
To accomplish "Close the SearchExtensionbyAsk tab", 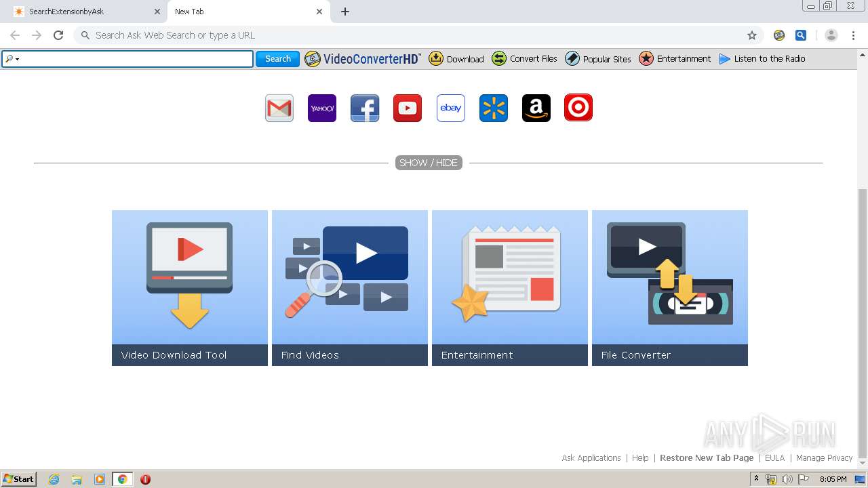I will click(x=157, y=12).
